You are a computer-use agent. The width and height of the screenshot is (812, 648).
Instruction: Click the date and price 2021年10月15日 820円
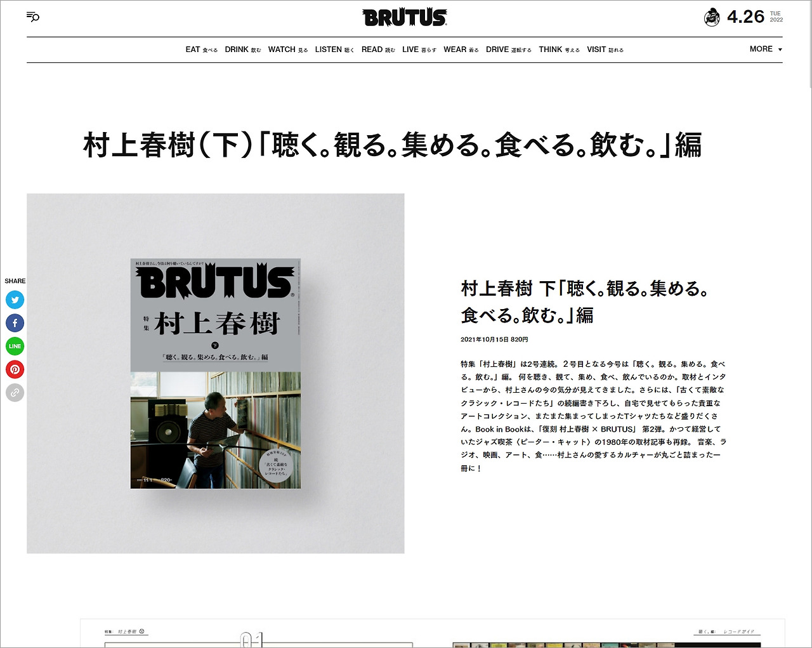point(494,340)
